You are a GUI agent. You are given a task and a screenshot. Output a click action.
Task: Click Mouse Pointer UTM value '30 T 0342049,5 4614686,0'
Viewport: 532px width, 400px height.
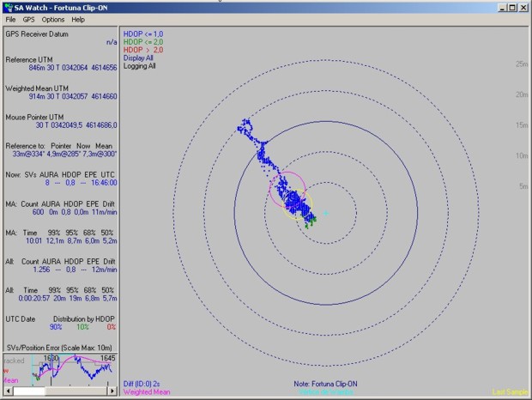click(x=76, y=125)
